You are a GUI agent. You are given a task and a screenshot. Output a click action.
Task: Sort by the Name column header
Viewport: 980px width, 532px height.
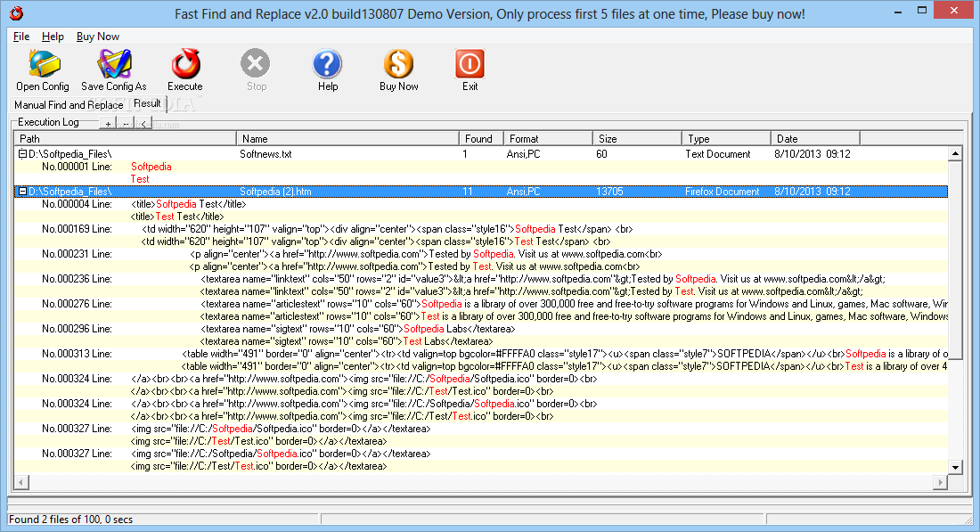coord(347,139)
